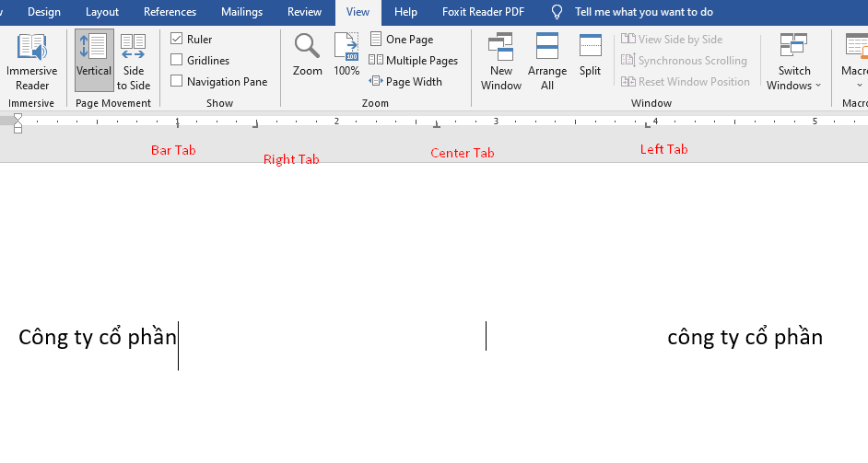This screenshot has height=463, width=868.
Task: Open the Design tab
Action: [x=43, y=12]
